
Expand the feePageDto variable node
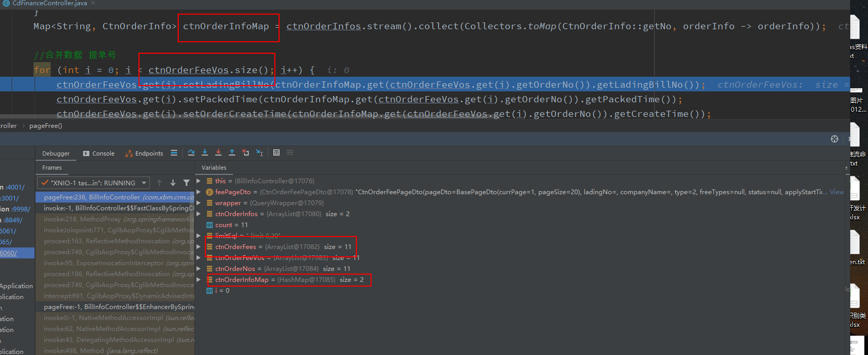[199, 192]
